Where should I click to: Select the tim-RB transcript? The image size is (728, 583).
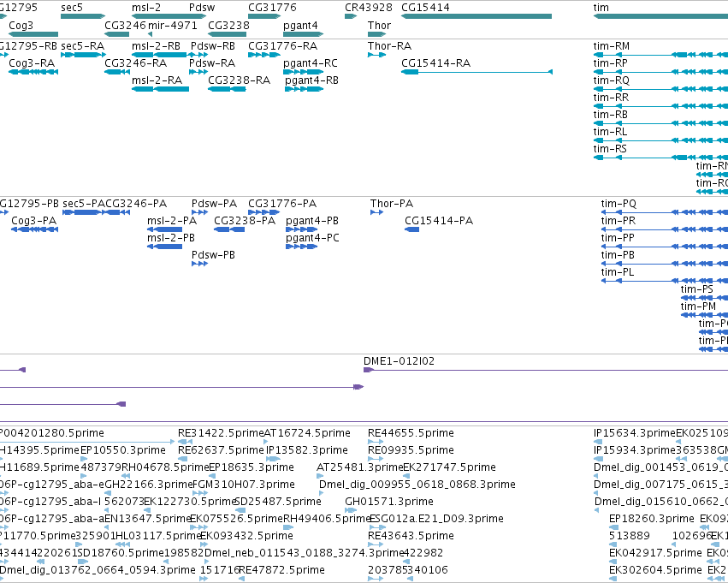click(660, 123)
